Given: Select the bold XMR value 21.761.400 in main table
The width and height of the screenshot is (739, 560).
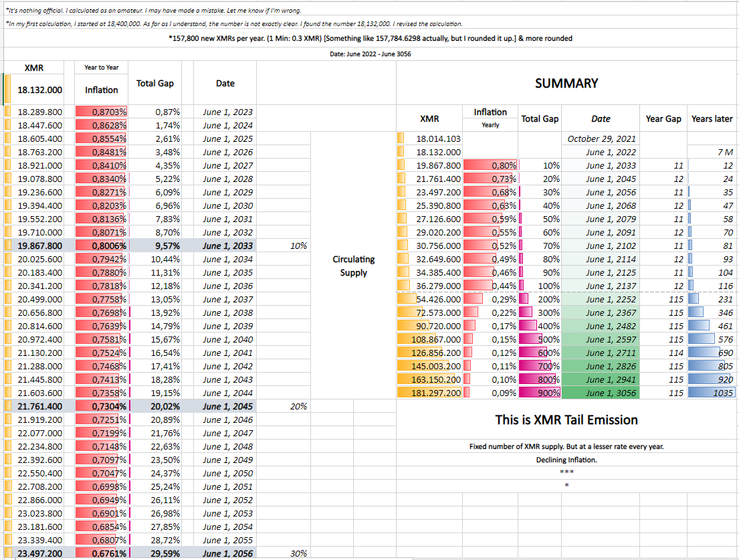Looking at the screenshot, I should [33, 406].
